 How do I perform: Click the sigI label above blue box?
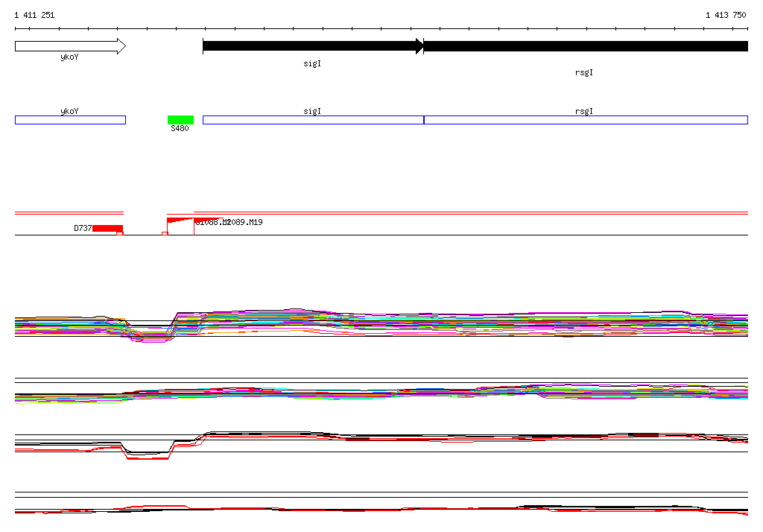coord(312,111)
